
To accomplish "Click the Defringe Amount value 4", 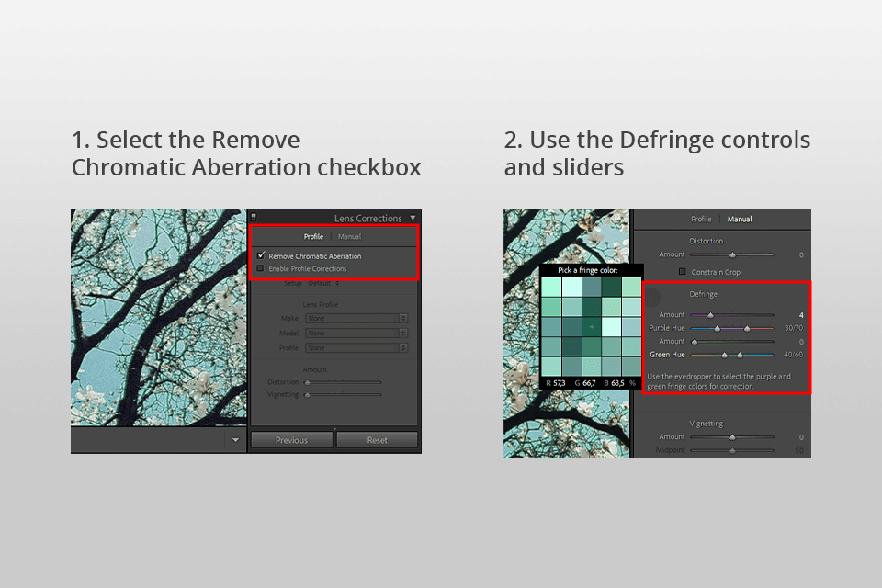I will [801, 315].
